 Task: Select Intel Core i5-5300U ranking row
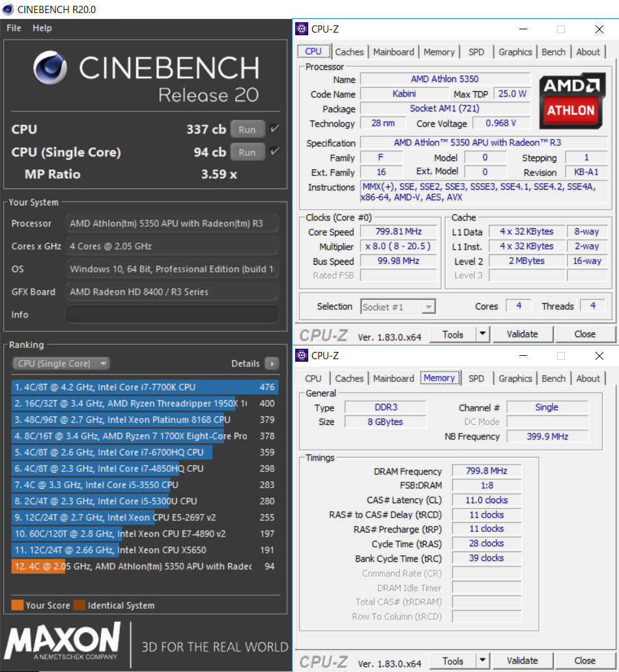pos(145,501)
